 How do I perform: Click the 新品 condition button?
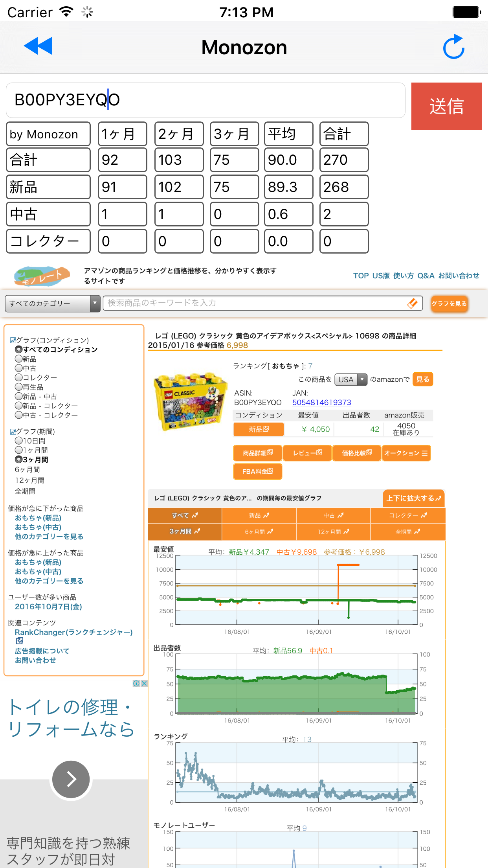[259, 429]
